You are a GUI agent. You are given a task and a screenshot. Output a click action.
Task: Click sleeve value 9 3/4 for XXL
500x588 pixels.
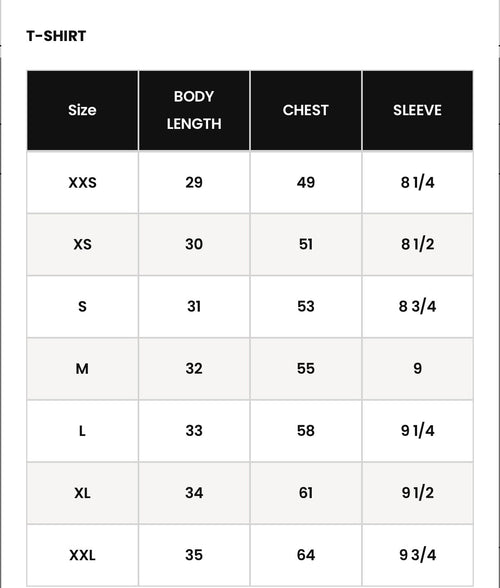tap(417, 555)
